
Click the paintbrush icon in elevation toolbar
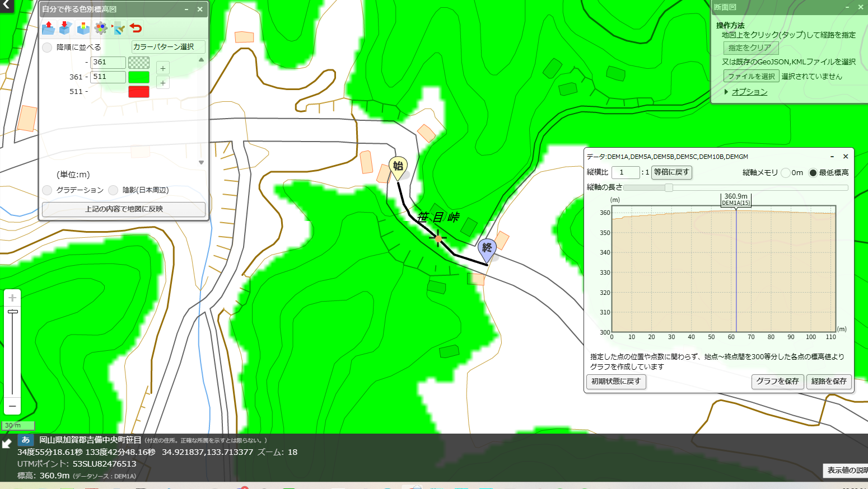(x=118, y=27)
